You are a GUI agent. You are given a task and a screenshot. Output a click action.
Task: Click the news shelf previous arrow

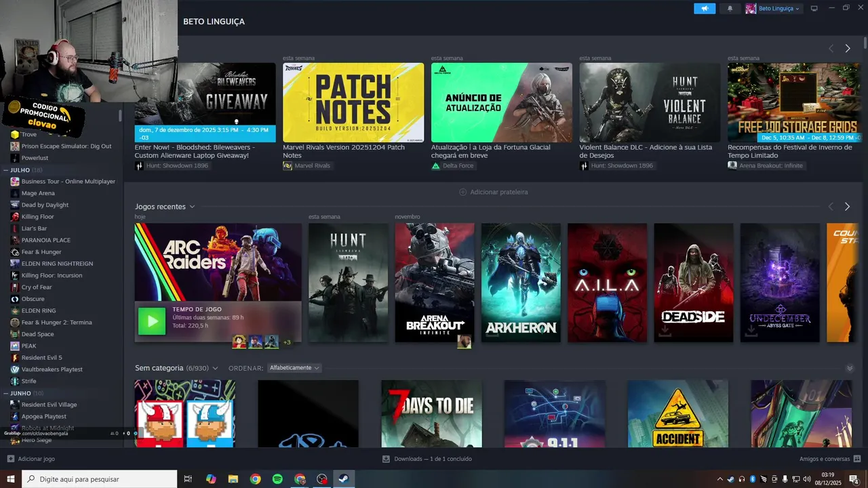(831, 49)
